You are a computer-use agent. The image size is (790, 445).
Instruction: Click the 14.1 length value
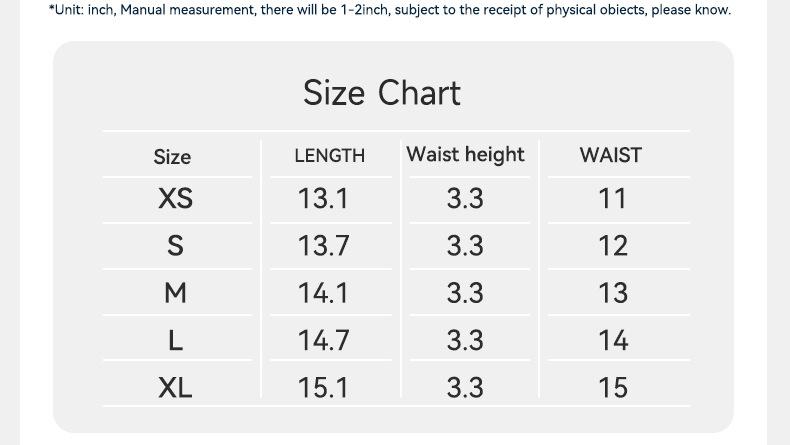pos(323,293)
